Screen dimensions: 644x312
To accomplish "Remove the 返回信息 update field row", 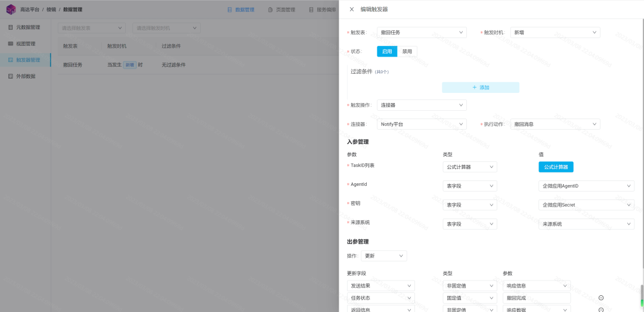I will 601,310.
